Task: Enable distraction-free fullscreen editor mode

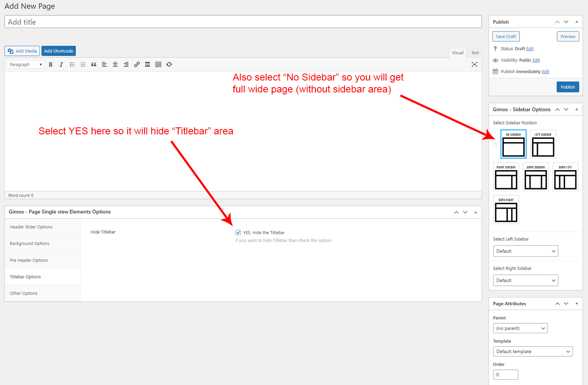Action: [x=474, y=65]
